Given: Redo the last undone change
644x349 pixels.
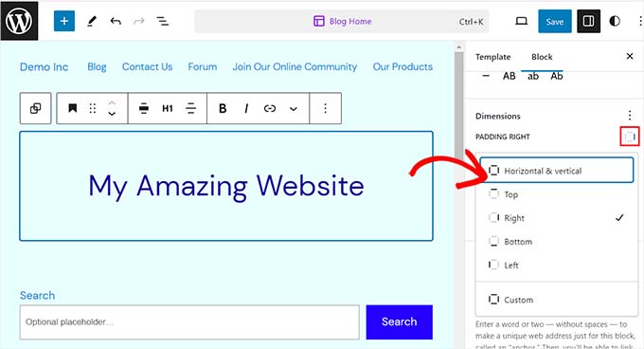Looking at the screenshot, I should pos(139,21).
